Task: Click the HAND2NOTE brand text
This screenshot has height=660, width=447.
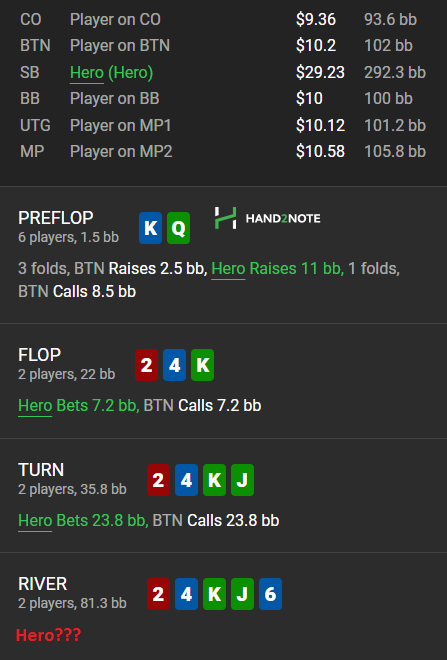Action: [283, 218]
